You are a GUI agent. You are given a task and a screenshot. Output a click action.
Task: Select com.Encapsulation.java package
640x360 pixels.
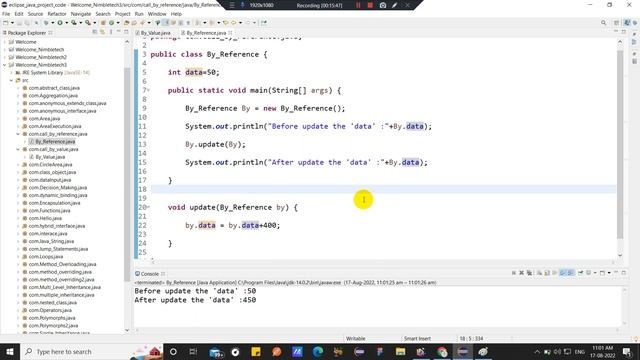coord(54,203)
